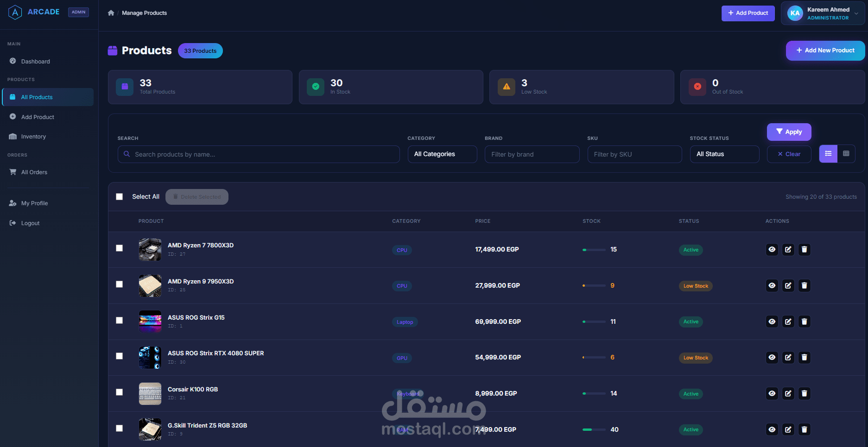Delete the ASUS ROG Strix G15 product
Viewport: 868px width, 447px height.
tap(804, 321)
